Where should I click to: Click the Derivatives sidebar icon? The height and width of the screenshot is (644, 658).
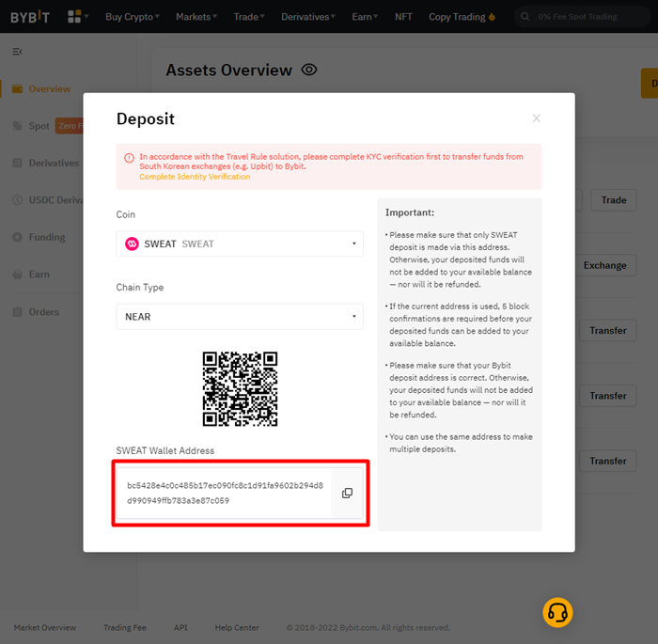[17, 163]
